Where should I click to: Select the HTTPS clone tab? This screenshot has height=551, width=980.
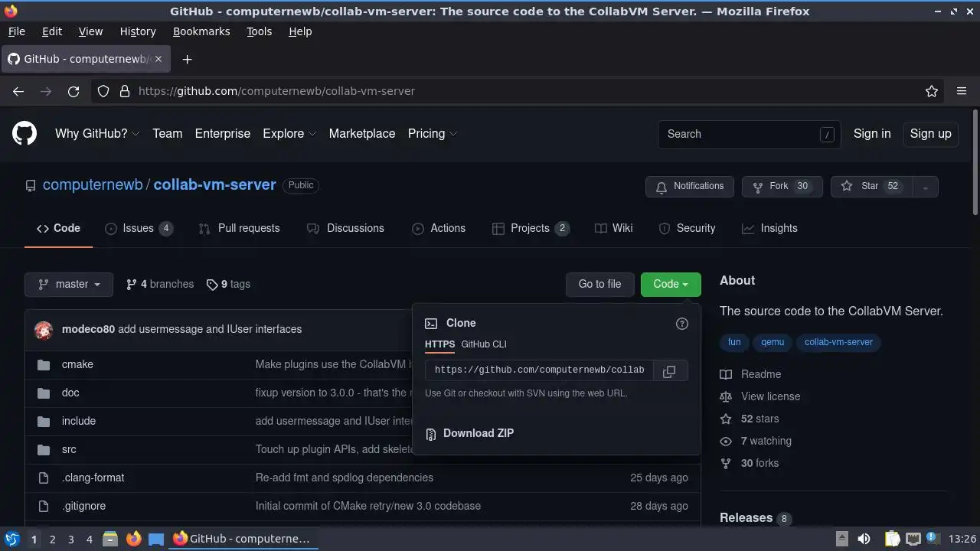(x=439, y=345)
